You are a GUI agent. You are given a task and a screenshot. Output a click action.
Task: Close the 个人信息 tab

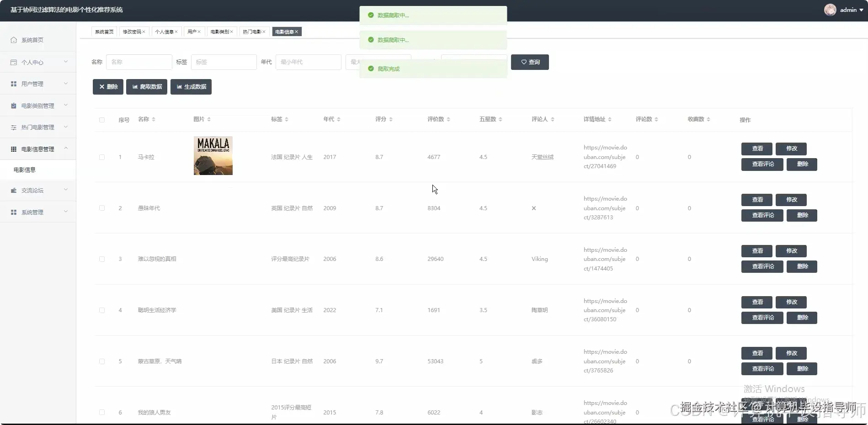176,32
